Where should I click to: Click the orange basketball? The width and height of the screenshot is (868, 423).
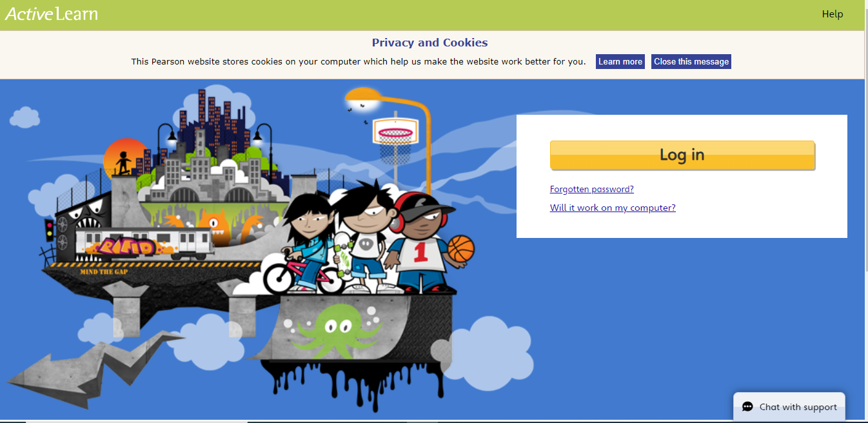point(460,249)
